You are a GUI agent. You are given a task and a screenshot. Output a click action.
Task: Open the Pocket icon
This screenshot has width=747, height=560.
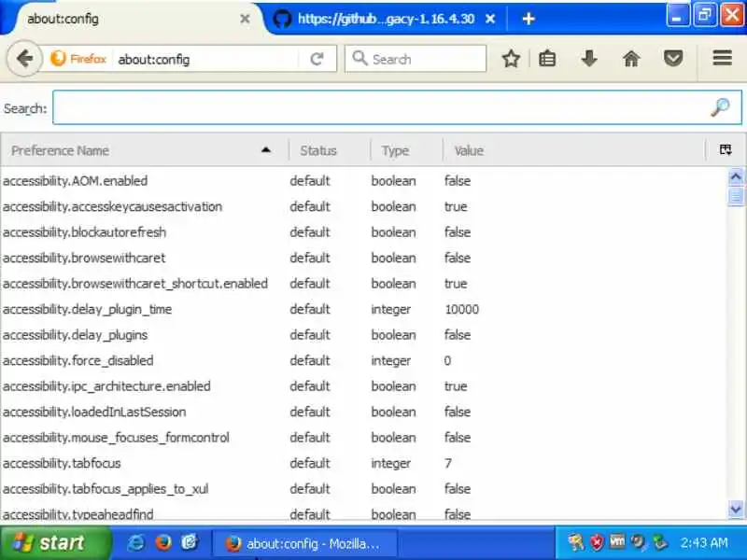(673, 59)
